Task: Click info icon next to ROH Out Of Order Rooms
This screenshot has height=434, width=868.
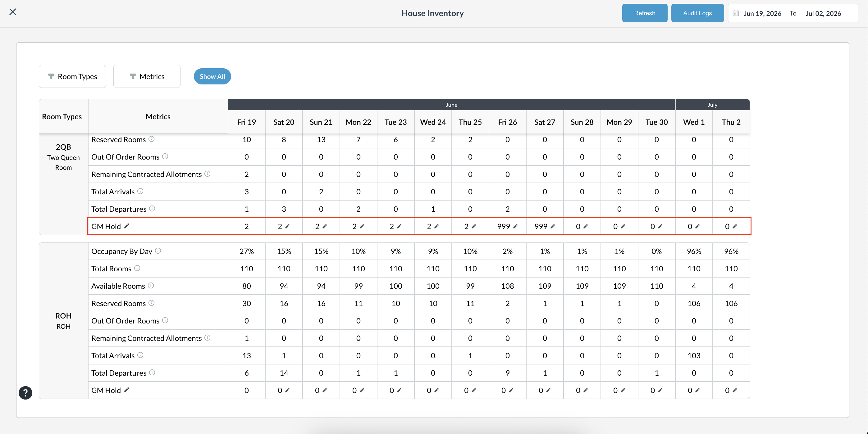Action: tap(165, 320)
